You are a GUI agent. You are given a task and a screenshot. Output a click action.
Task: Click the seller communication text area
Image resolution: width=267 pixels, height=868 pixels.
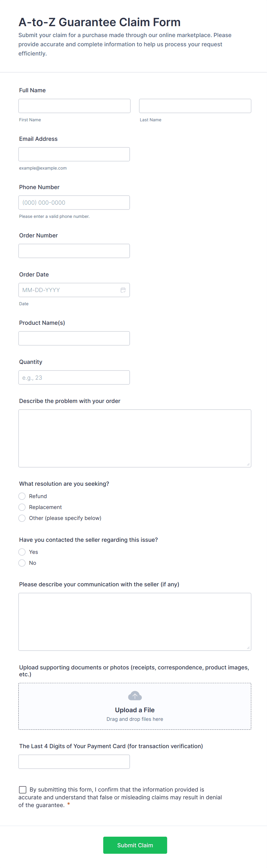(x=135, y=622)
